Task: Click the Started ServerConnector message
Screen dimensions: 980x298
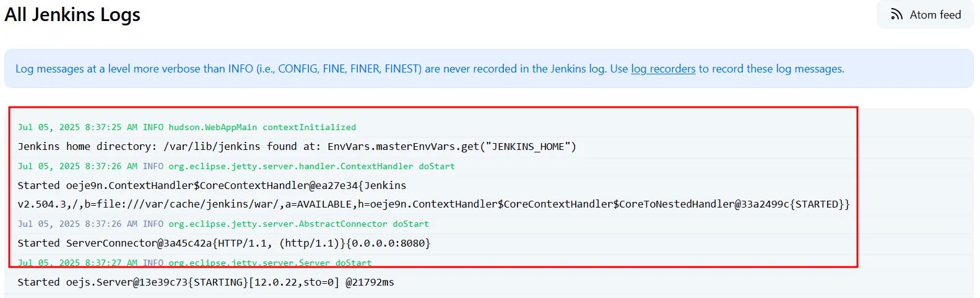Action: tap(223, 243)
